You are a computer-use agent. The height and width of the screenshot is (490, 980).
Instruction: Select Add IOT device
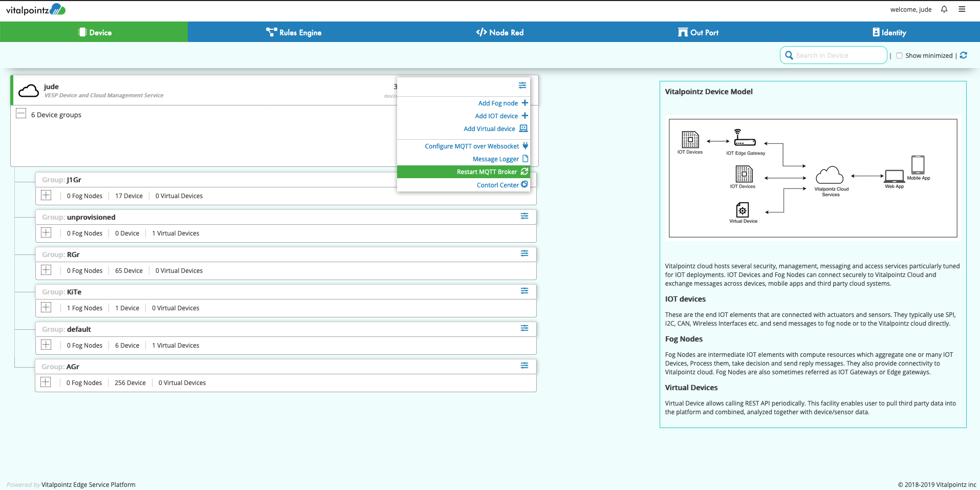(x=496, y=116)
